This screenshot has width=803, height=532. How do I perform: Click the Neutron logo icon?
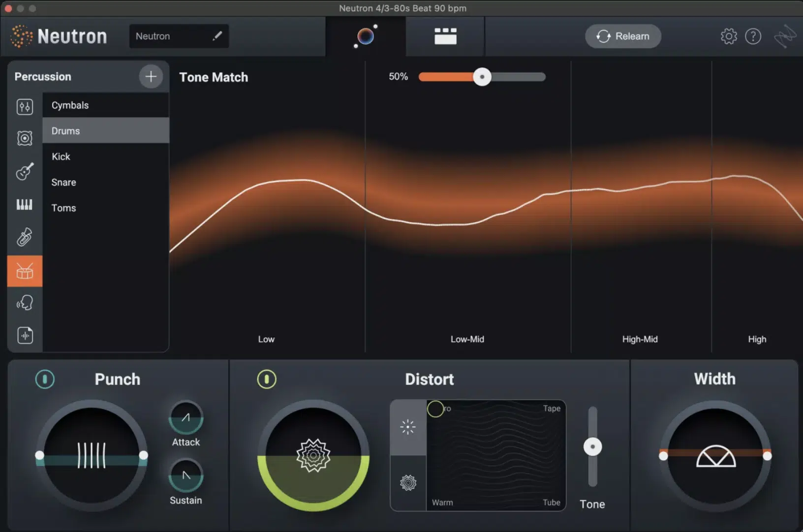21,36
